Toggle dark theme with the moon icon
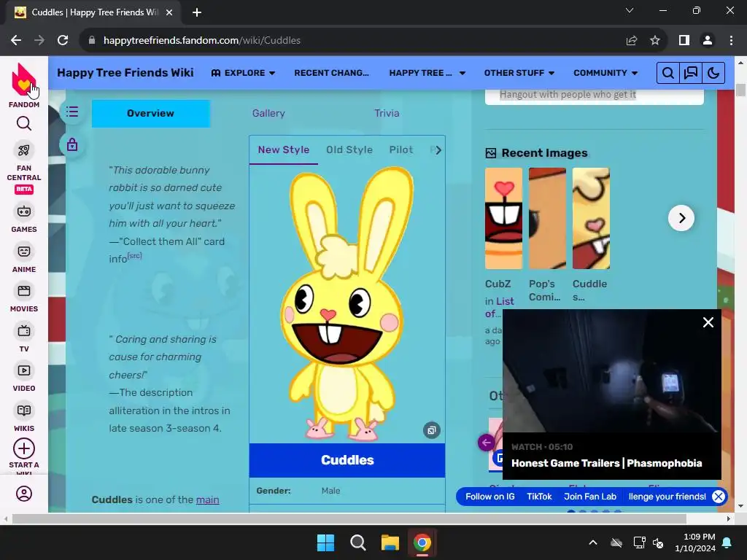The image size is (747, 560). (713, 73)
